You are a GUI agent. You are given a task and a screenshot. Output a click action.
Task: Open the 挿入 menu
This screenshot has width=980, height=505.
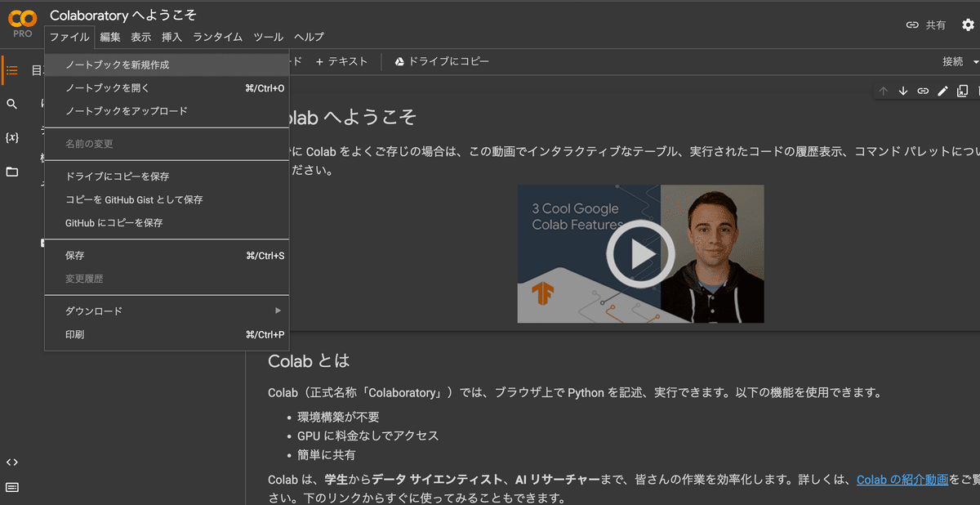[172, 37]
